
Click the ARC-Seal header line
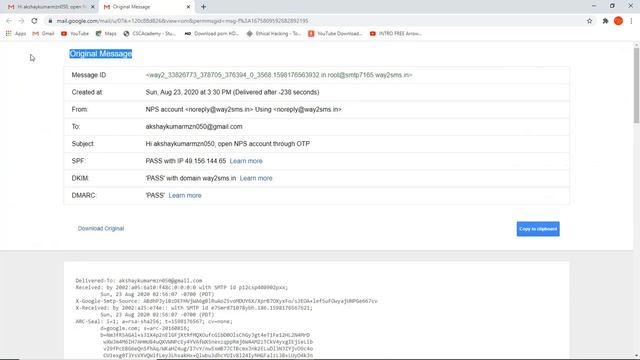point(154,322)
